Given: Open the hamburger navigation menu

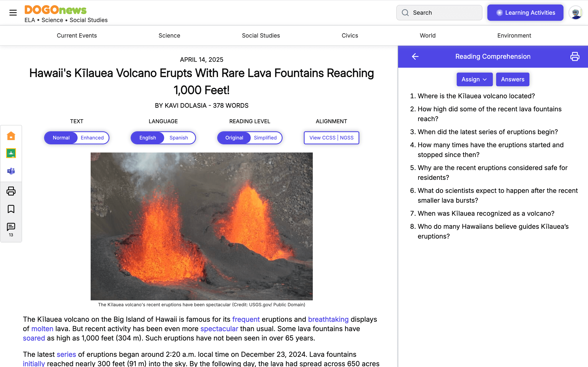Looking at the screenshot, I should pyautogui.click(x=13, y=13).
